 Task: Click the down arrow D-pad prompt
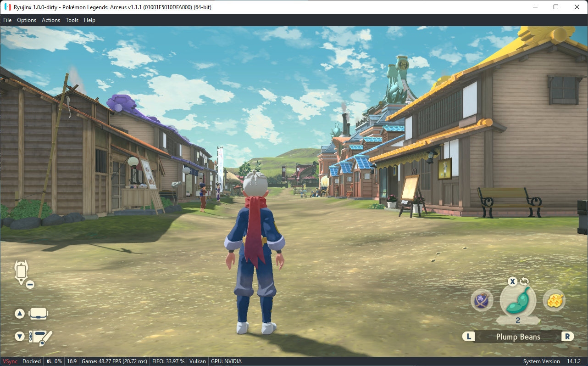tap(19, 336)
